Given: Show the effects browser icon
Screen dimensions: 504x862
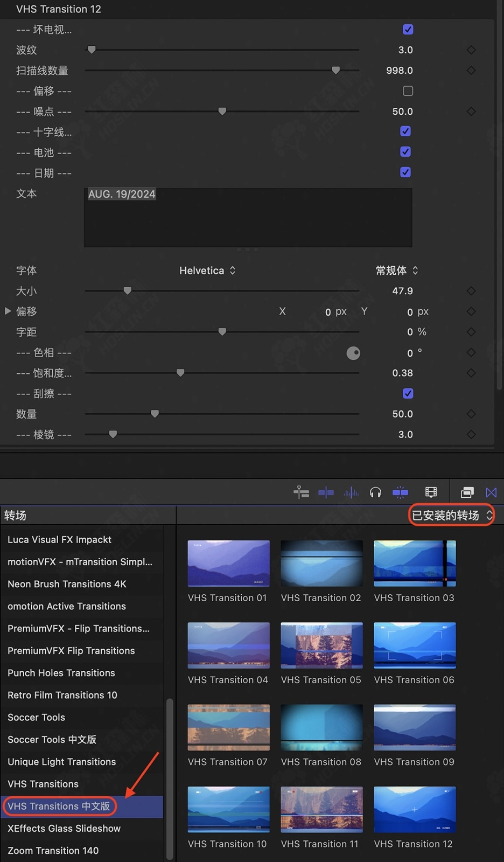Looking at the screenshot, I should click(x=467, y=492).
